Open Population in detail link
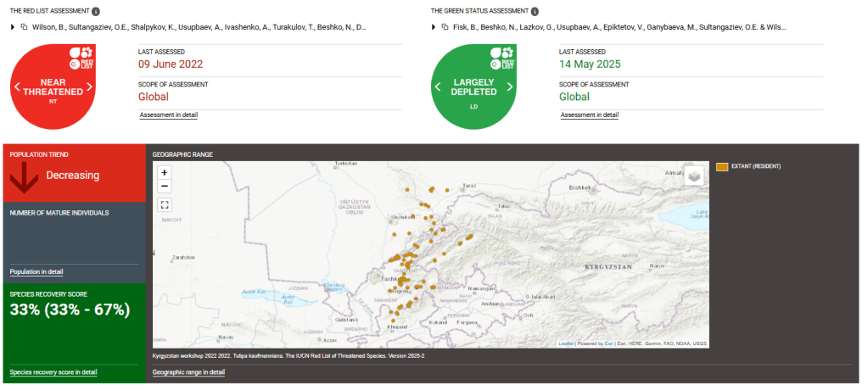The width and height of the screenshot is (868, 391). (x=36, y=271)
